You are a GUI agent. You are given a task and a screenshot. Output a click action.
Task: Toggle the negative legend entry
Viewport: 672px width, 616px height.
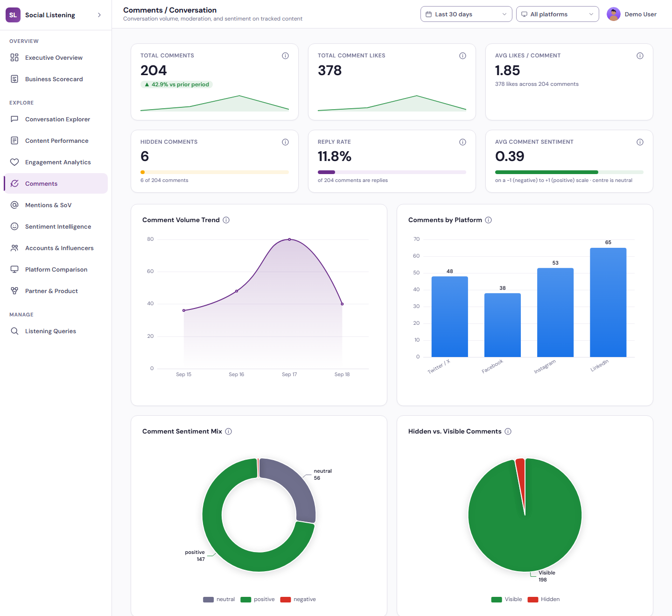pos(298,599)
